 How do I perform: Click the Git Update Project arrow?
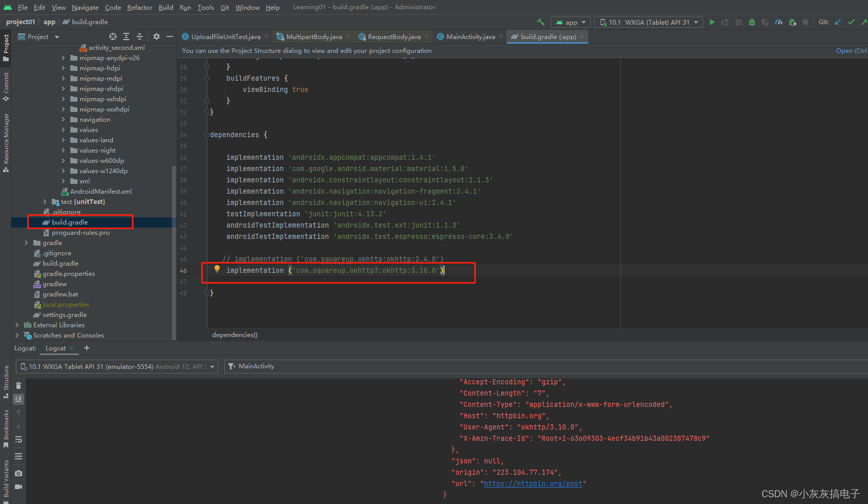click(x=838, y=22)
